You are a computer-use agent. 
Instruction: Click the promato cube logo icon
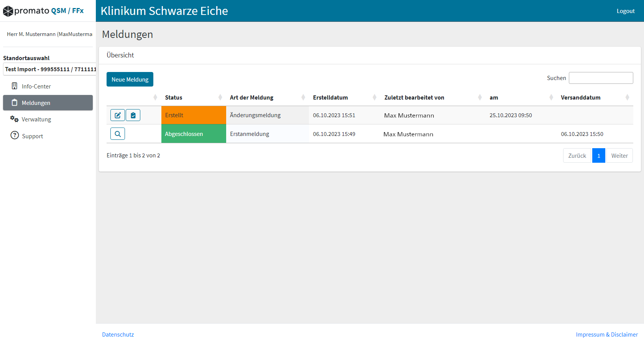[8, 11]
